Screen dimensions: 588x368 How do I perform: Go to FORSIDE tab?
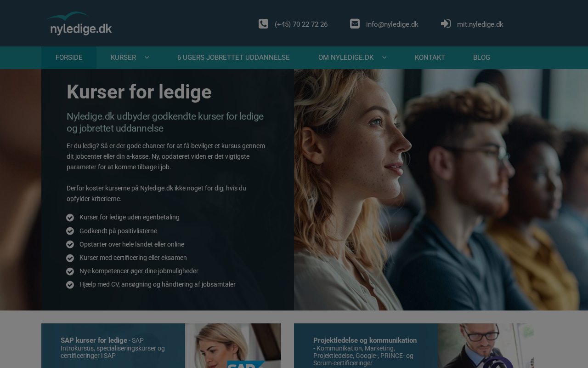tap(69, 57)
